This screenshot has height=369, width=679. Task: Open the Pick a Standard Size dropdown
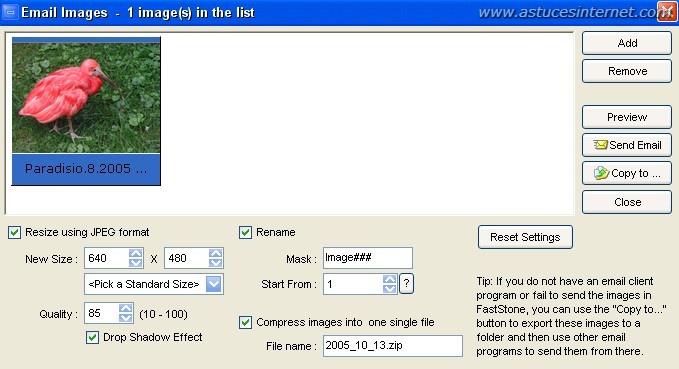click(x=214, y=284)
